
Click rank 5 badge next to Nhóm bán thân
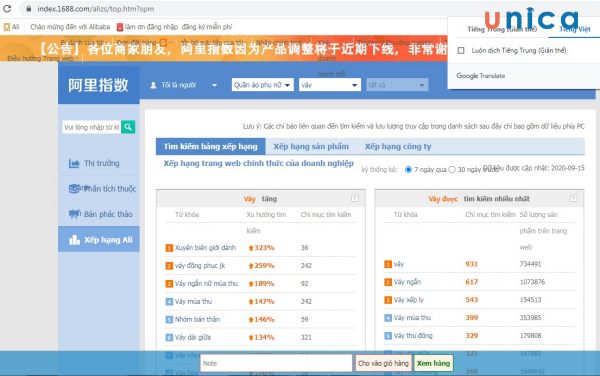coord(169,319)
